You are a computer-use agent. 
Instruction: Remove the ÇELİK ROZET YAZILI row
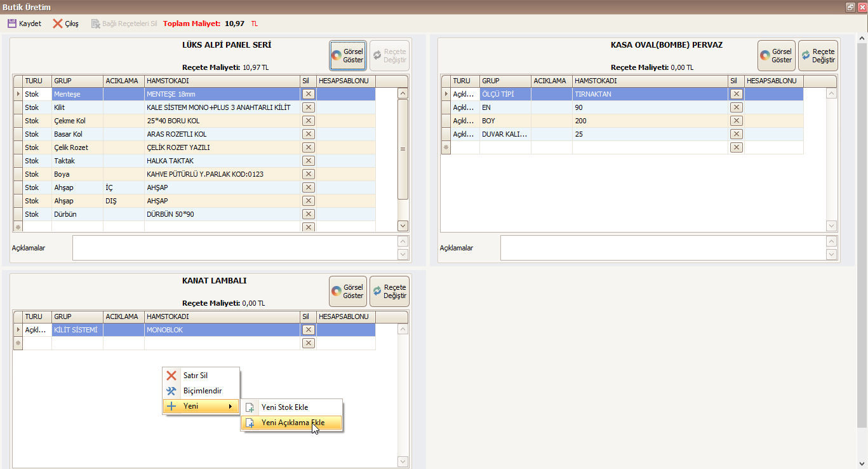(308, 147)
